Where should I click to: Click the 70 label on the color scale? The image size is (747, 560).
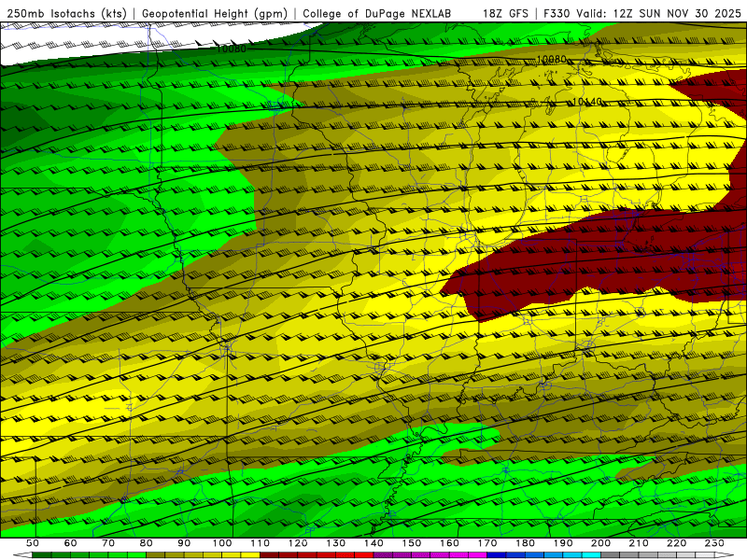tap(108, 543)
